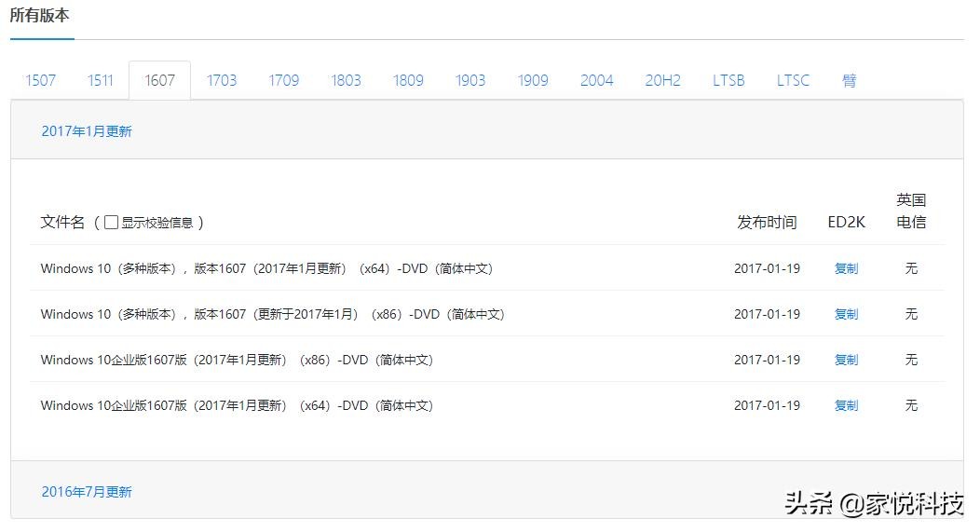Switch to the 2004 version tab
Screen dimensions: 980x532
click(x=596, y=80)
